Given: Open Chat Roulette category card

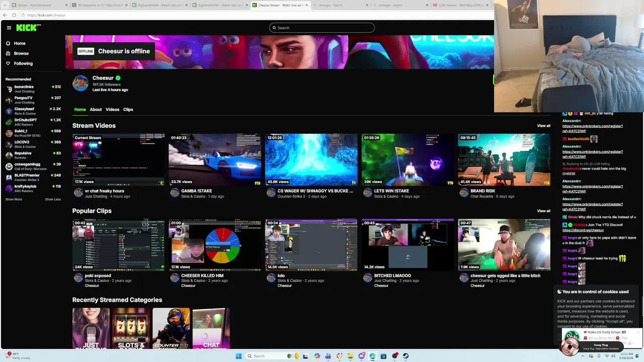Looking at the screenshot, I should click(211, 328).
